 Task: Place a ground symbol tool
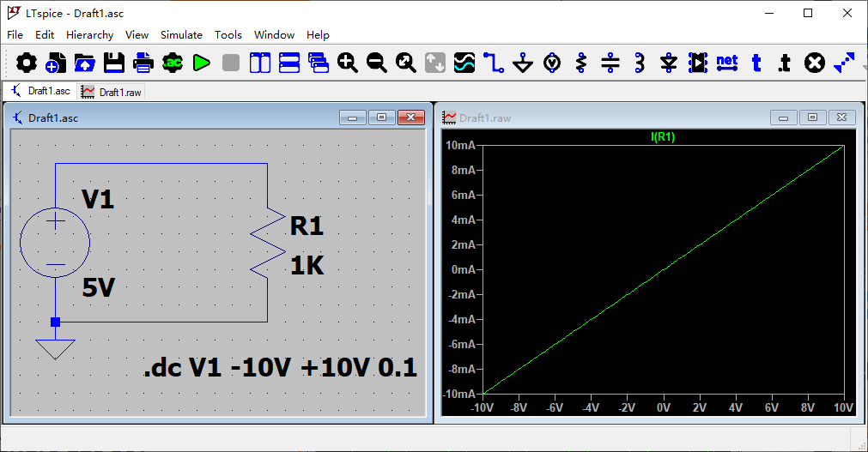[x=523, y=63]
